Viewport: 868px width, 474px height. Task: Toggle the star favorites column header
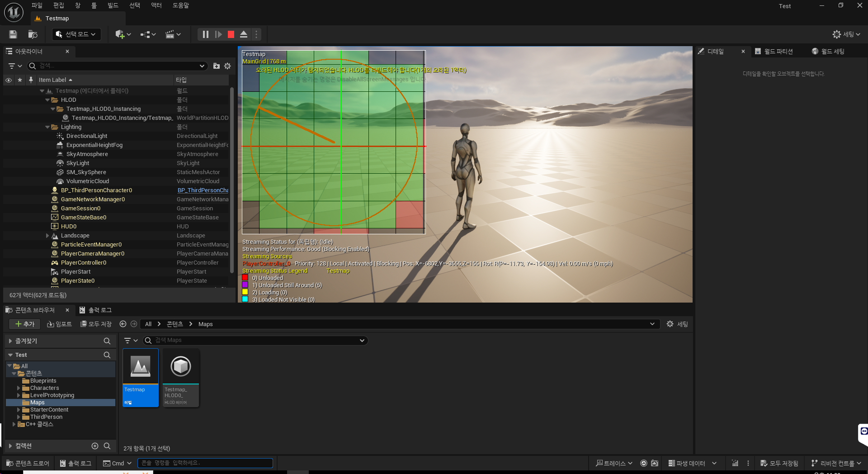pos(19,80)
